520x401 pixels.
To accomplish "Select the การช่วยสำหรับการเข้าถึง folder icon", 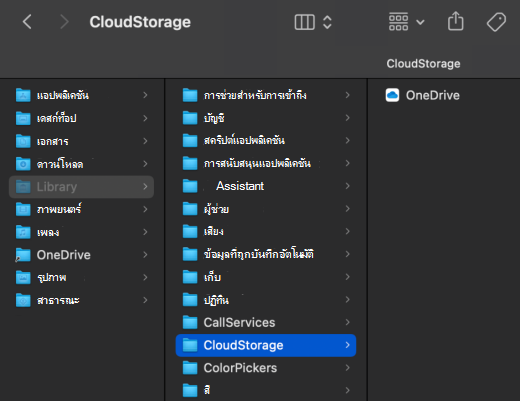I will tap(190, 95).
